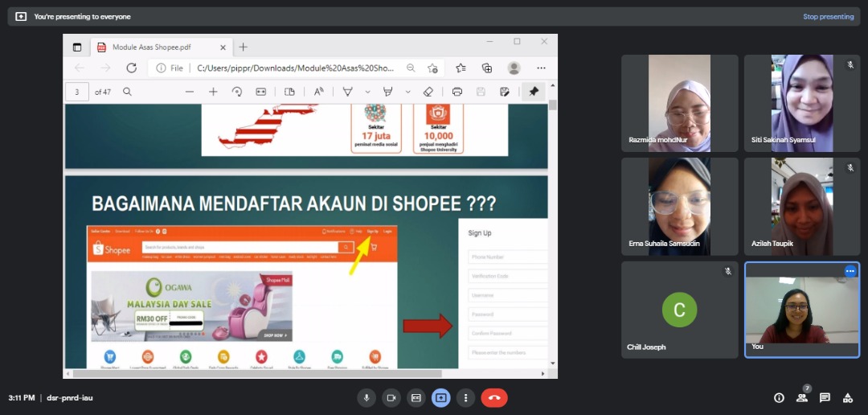Print the PDF document

point(457,92)
